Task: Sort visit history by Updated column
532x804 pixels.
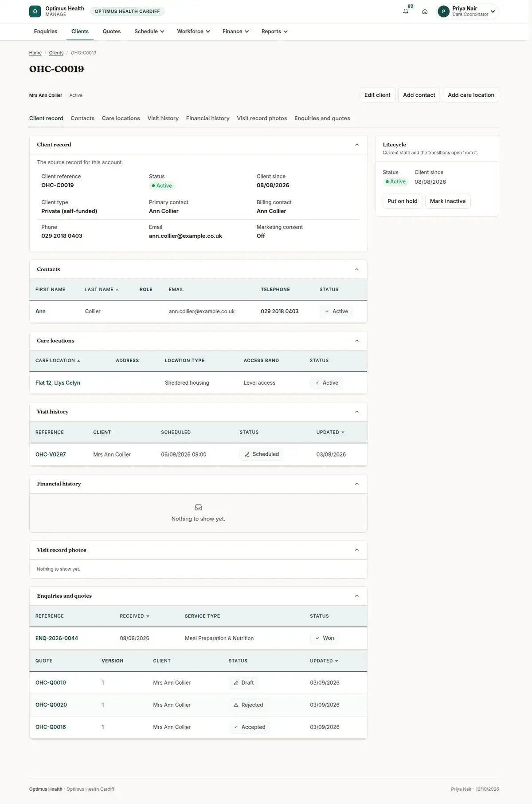Action: point(330,432)
